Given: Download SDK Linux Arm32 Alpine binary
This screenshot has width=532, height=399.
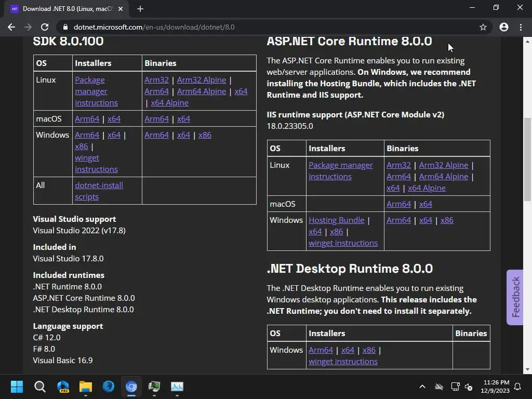Looking at the screenshot, I should pyautogui.click(x=202, y=79).
